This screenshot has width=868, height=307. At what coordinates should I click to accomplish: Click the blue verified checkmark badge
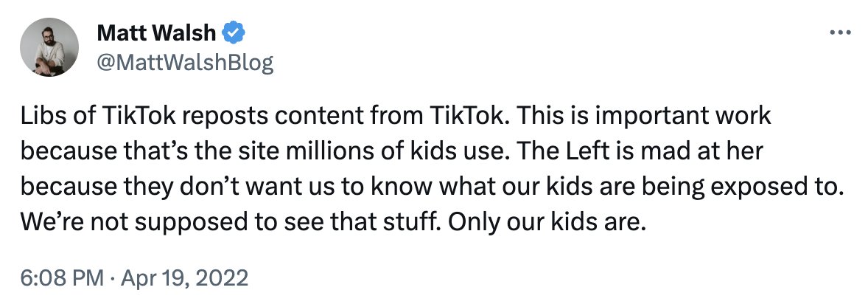pos(234,34)
